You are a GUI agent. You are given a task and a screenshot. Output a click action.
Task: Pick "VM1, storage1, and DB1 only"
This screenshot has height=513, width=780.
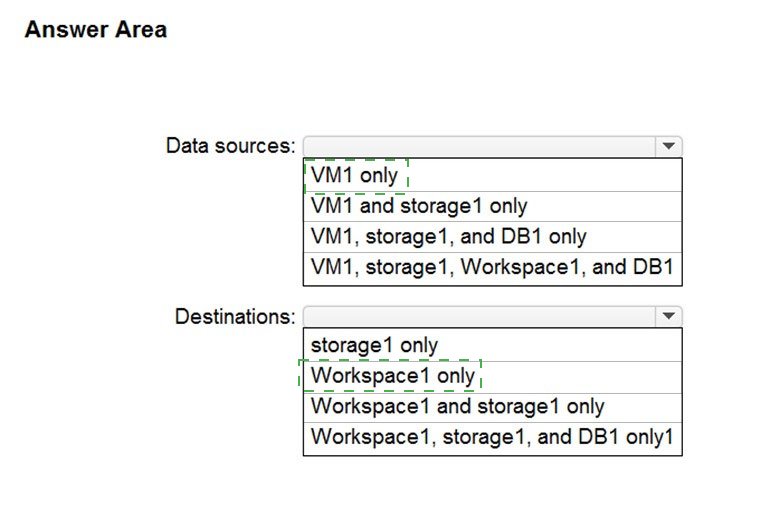448,237
